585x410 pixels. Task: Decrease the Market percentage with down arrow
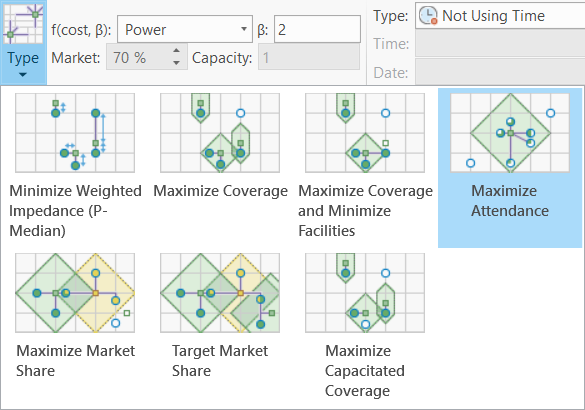click(x=176, y=63)
